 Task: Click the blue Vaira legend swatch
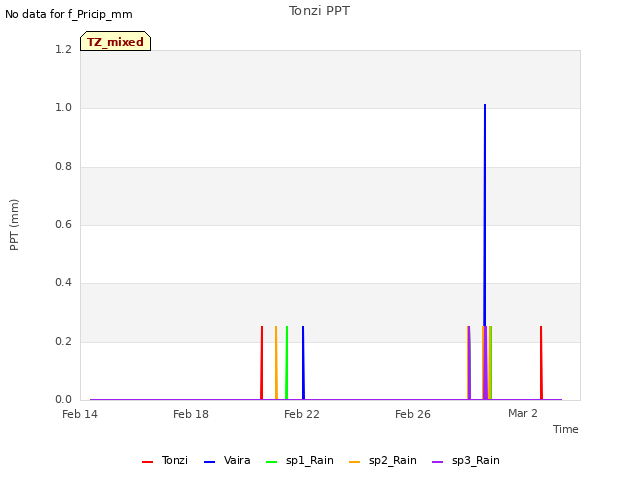point(209,462)
